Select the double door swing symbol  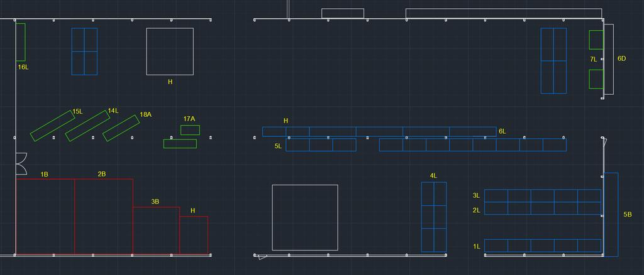(21, 163)
